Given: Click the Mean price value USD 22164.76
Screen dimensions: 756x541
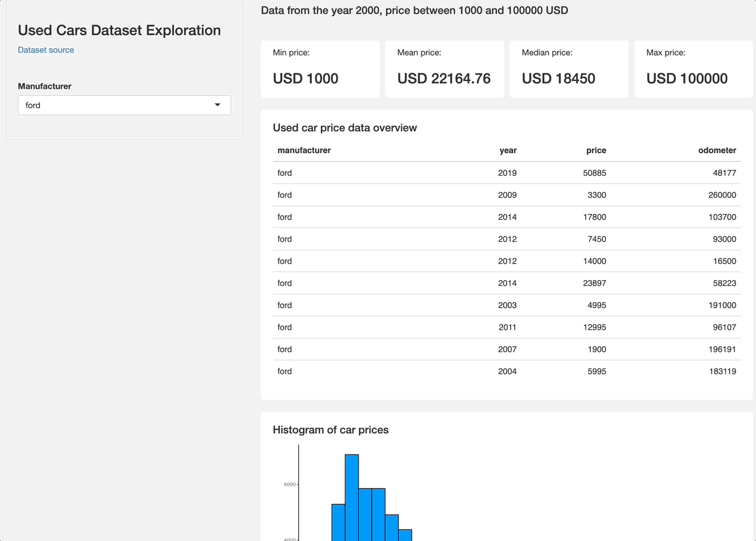Looking at the screenshot, I should pyautogui.click(x=444, y=79).
